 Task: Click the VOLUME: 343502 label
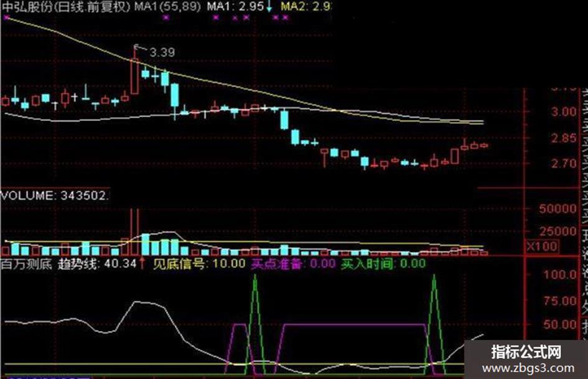point(55,195)
